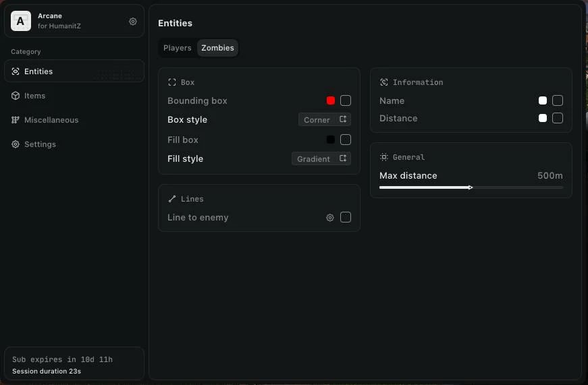Toggle the Name information checkbox
588x385 pixels.
click(558, 100)
